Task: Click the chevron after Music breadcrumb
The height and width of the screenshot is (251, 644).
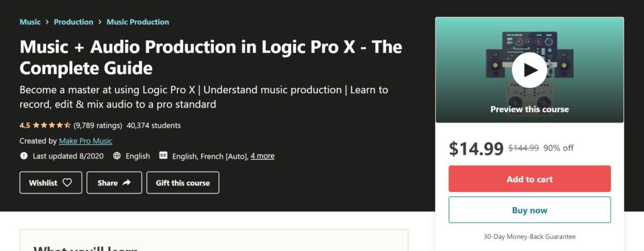Action: click(x=47, y=22)
